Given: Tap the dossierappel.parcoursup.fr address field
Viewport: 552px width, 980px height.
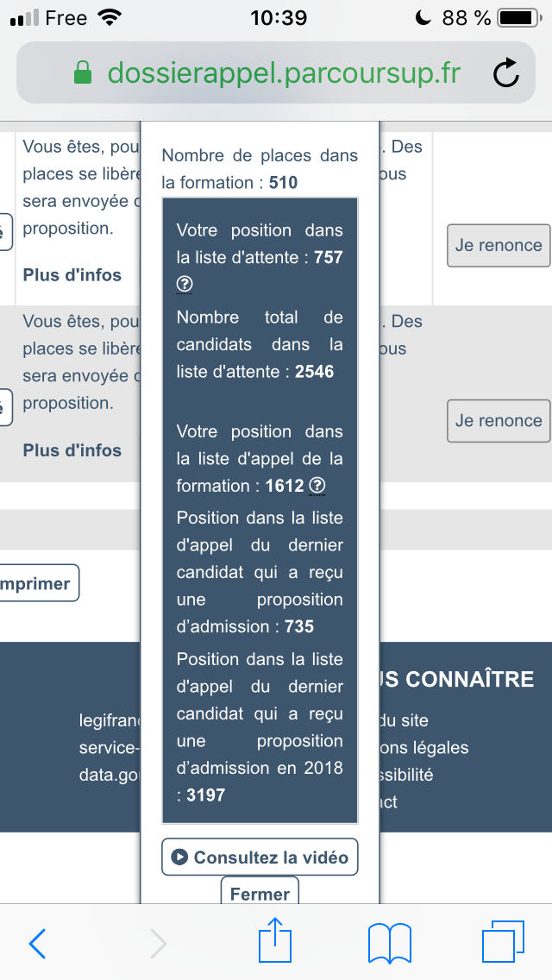Looking at the screenshot, I should (285, 73).
